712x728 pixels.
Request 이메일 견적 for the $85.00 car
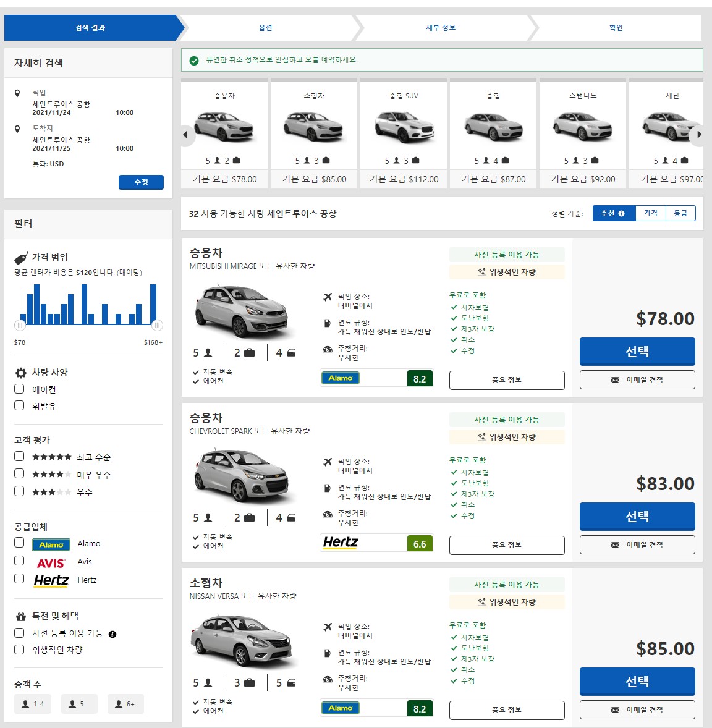click(x=637, y=710)
